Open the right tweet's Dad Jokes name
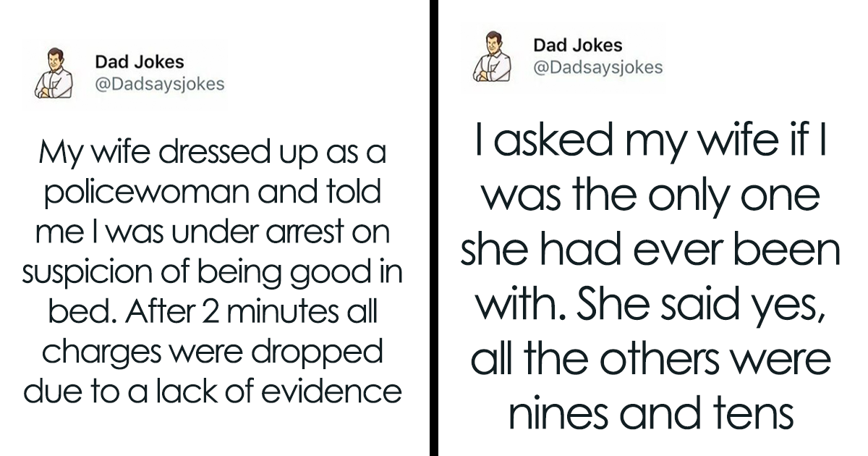The image size is (868, 456). tap(578, 45)
